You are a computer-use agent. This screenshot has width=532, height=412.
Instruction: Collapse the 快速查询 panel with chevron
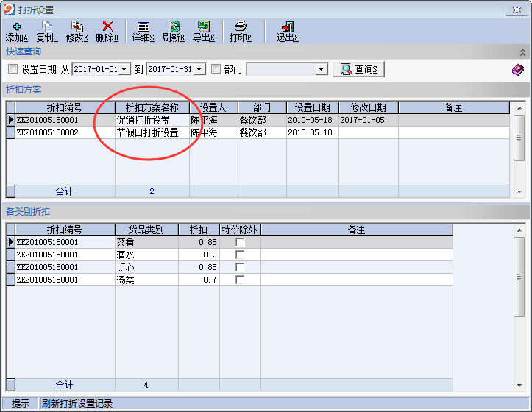[522, 52]
